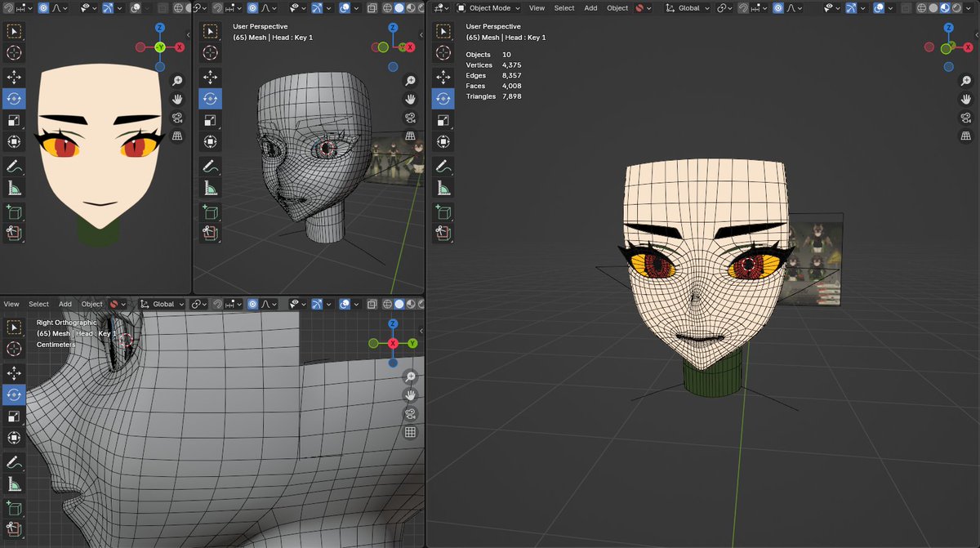
Task: Activate the Measure tool in the main viewport
Action: tap(442, 188)
